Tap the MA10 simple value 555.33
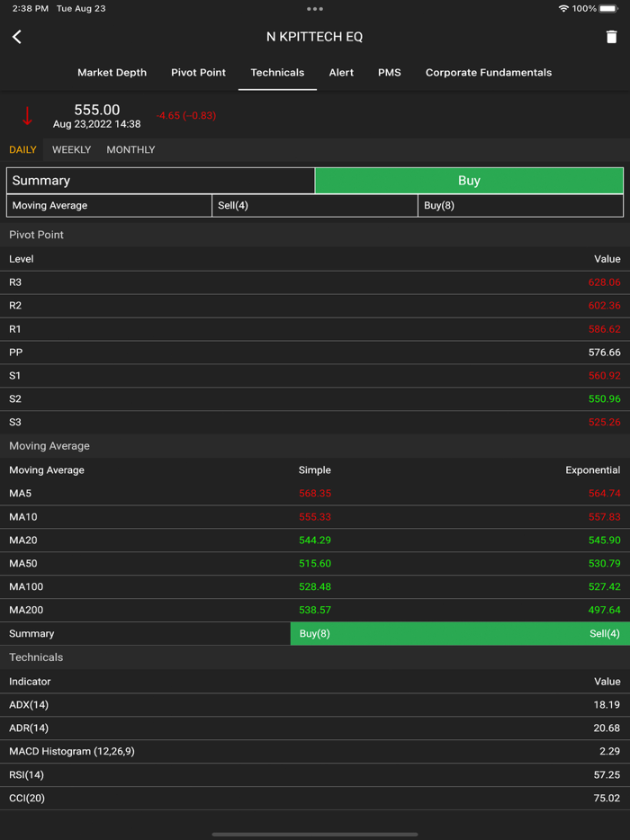Screen dimensions: 630x840 pos(315,517)
